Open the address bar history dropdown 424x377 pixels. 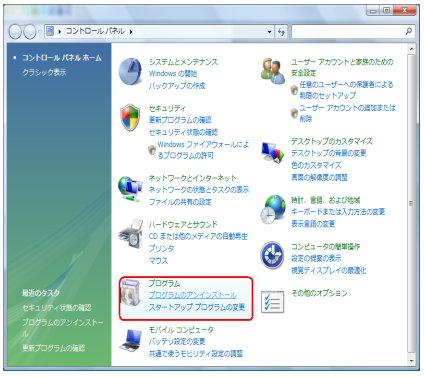click(x=269, y=32)
